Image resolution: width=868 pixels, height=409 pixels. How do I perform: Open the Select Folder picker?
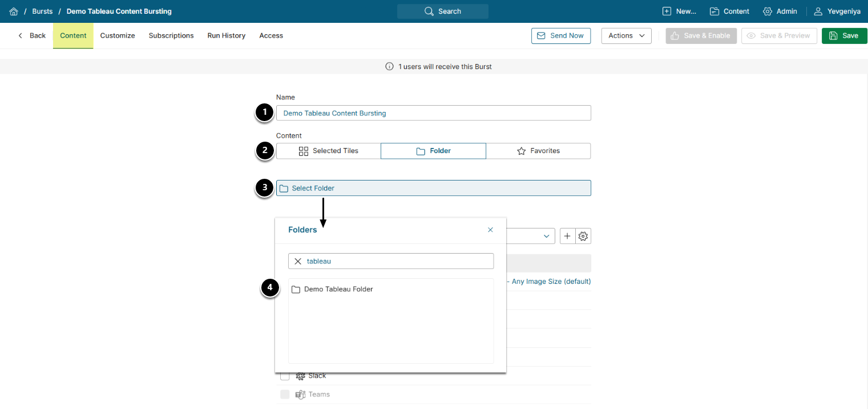[x=434, y=188]
